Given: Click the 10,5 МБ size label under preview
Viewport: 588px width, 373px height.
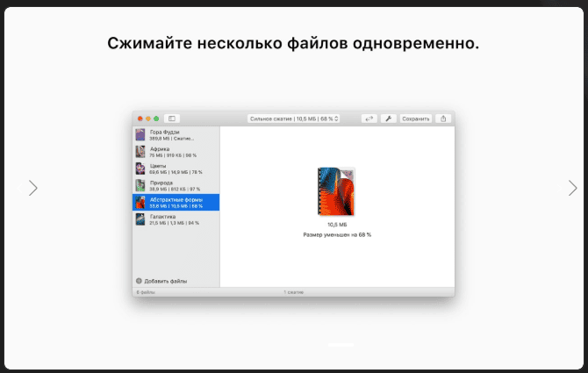Looking at the screenshot, I should (337, 225).
